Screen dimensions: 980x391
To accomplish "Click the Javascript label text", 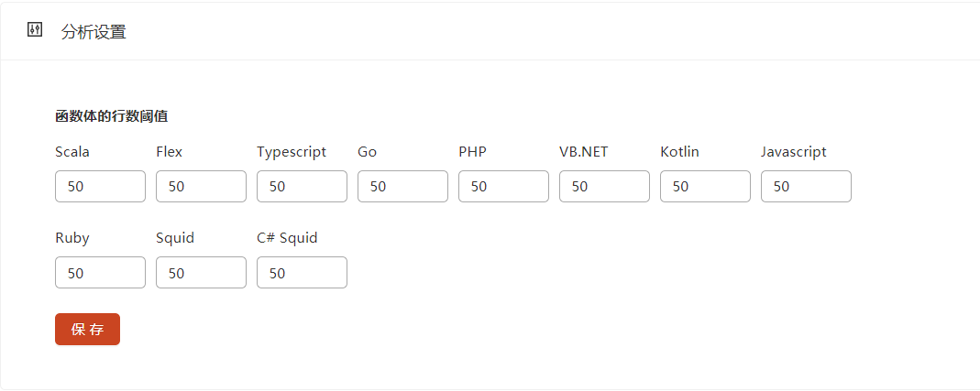I will [794, 152].
